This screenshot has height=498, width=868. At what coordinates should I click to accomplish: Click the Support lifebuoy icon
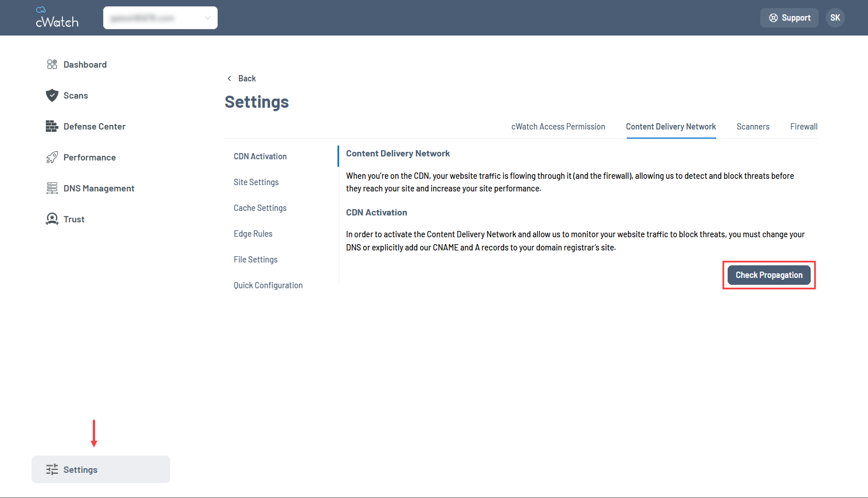(773, 18)
